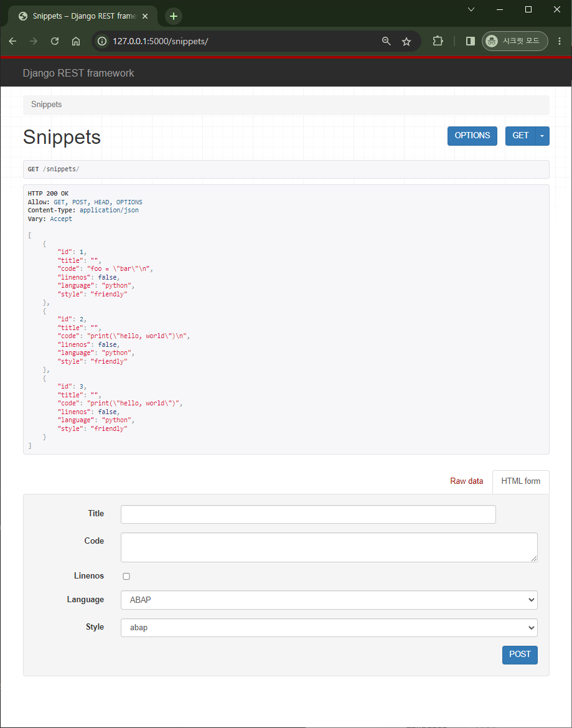The height and width of the screenshot is (728, 572).
Task: Select the Snippets – Django REST framework tab
Action: tap(83, 16)
